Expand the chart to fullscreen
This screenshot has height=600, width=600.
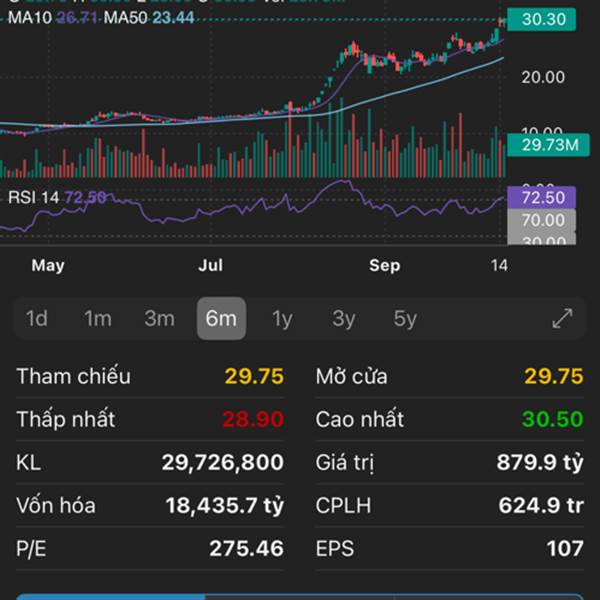pyautogui.click(x=563, y=319)
